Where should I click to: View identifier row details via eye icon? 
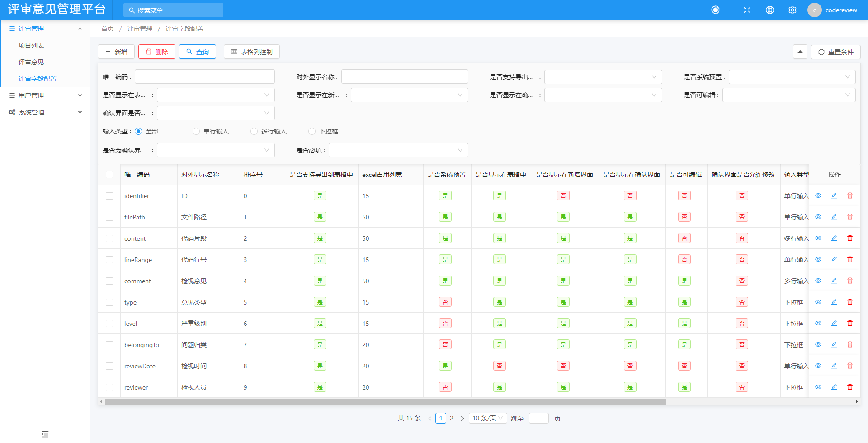coord(818,195)
